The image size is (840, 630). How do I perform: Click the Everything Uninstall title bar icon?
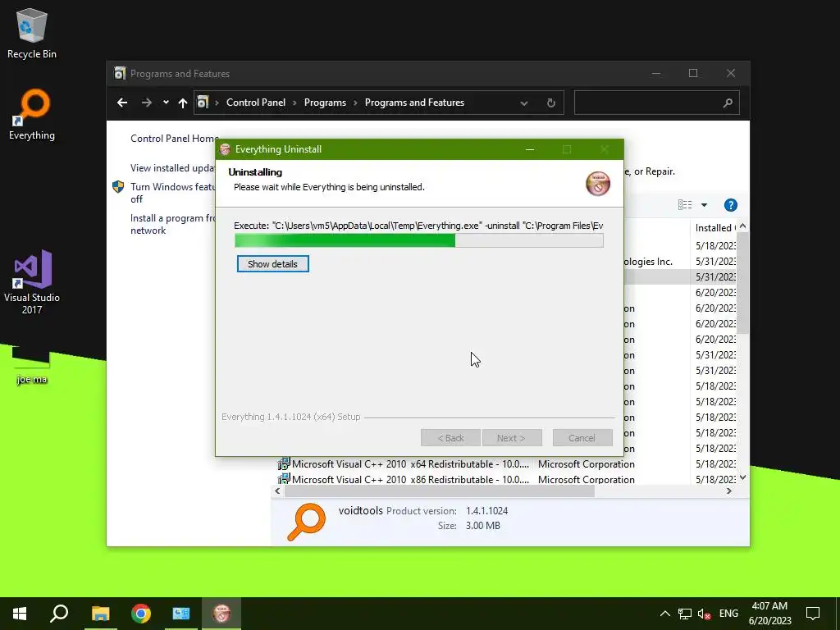225,149
